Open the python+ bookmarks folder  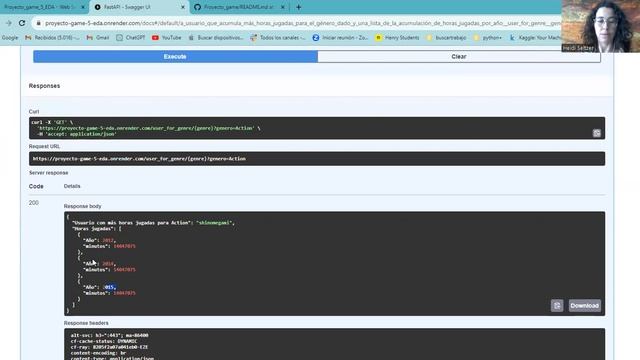[487, 38]
